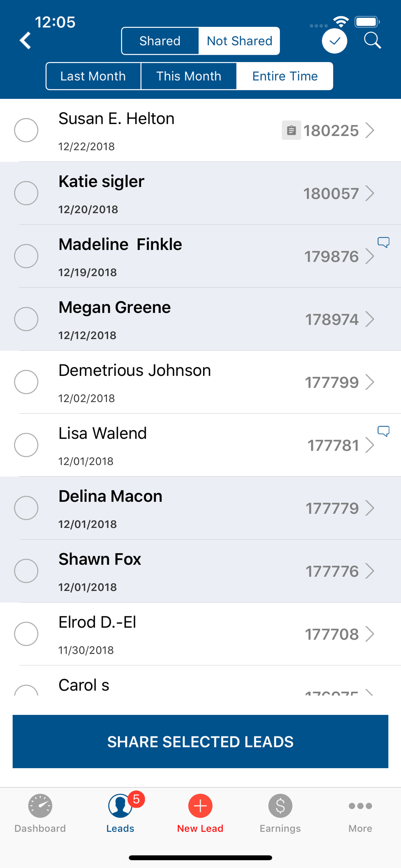The width and height of the screenshot is (401, 868).
Task: Open the comment bubble on Lisa Walend
Action: (383, 431)
